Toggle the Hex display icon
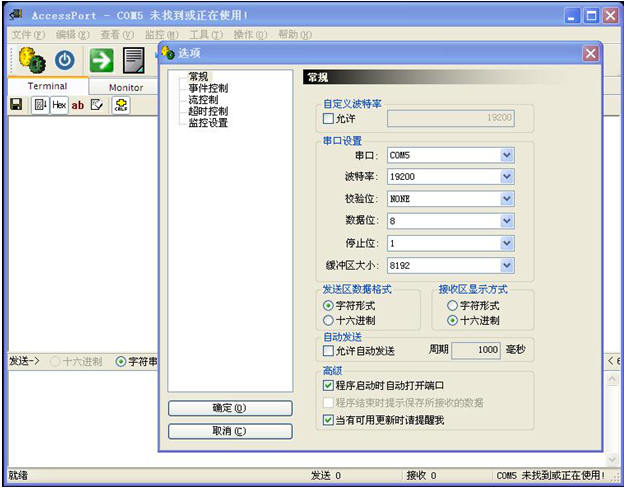The image size is (626, 488). [x=59, y=104]
